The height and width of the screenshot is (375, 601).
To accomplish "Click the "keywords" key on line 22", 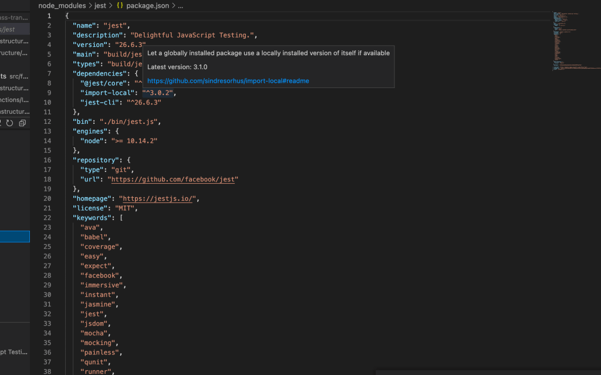I will 92,218.
